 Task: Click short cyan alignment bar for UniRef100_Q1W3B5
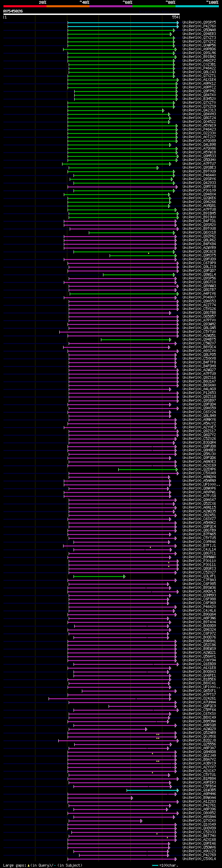(x=153, y=790)
